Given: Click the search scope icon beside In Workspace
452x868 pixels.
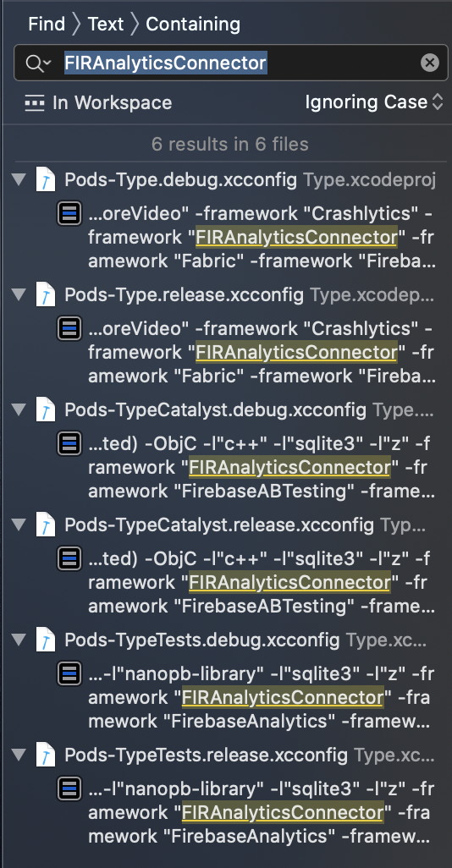Looking at the screenshot, I should (x=35, y=102).
